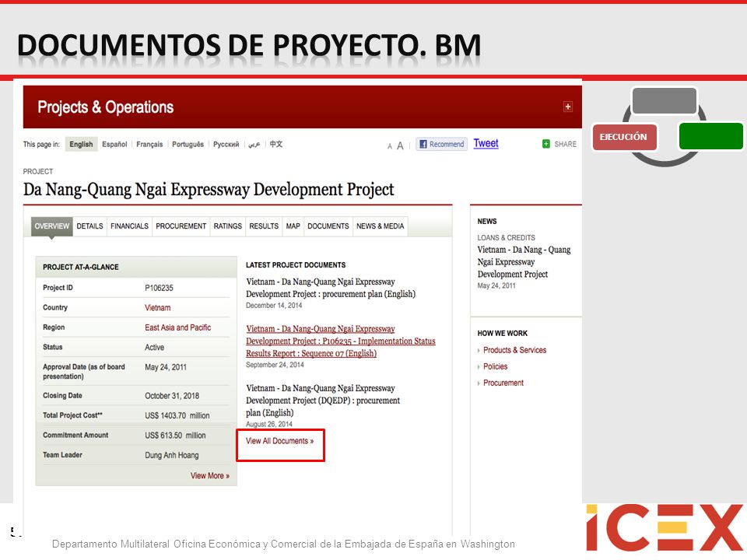Click the Status value Active
Viewport: 747px width, 560px height.
[x=154, y=348]
